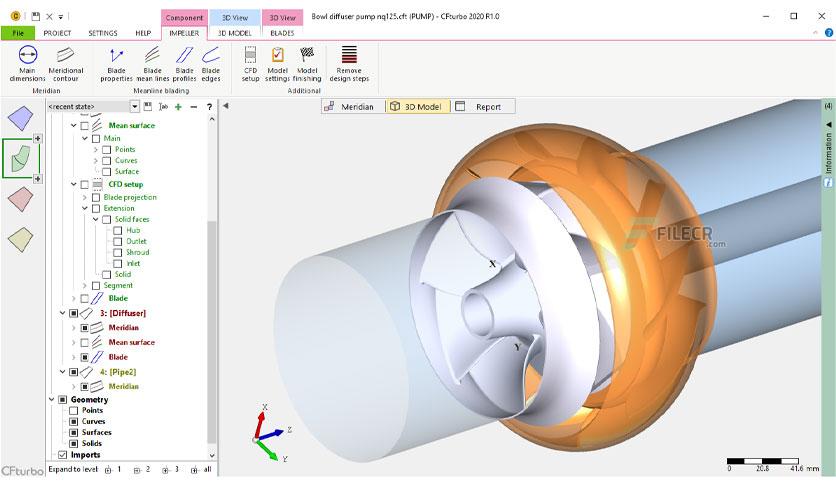Image resolution: width=836 pixels, height=484 pixels.
Task: Open Model finishing tool
Action: 307,63
